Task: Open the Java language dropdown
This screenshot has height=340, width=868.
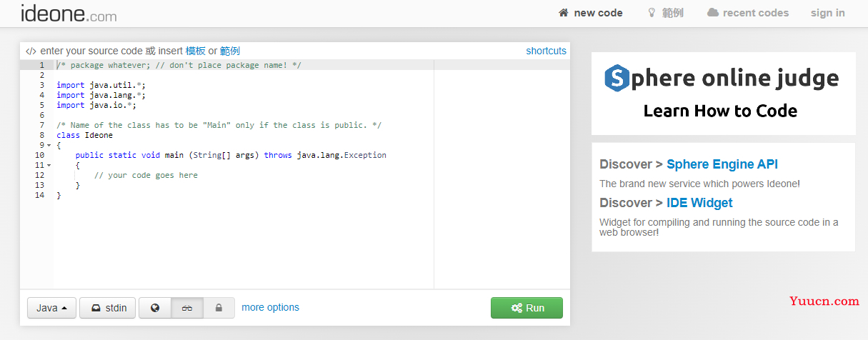Action: click(x=51, y=308)
